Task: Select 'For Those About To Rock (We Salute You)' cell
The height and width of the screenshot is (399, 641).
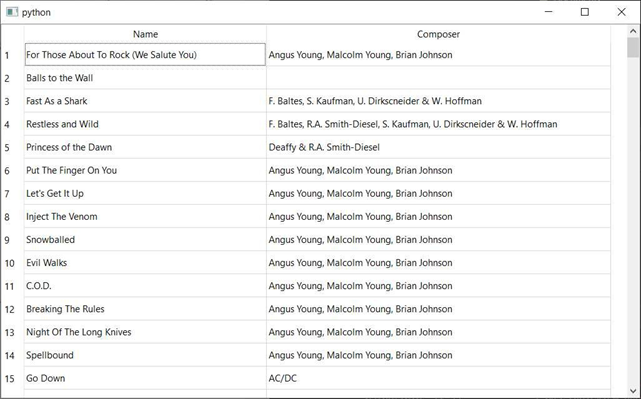Action: (x=145, y=55)
